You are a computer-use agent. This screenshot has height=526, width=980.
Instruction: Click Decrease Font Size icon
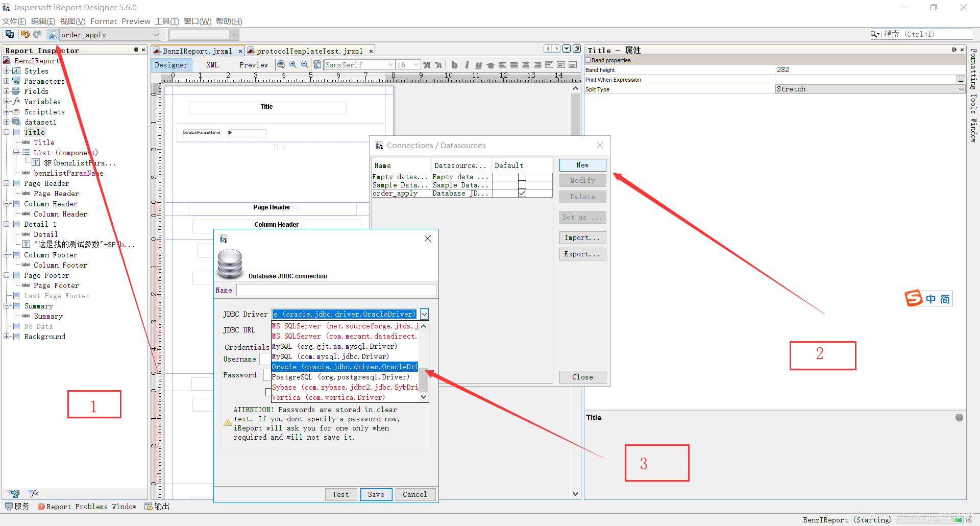click(438, 65)
